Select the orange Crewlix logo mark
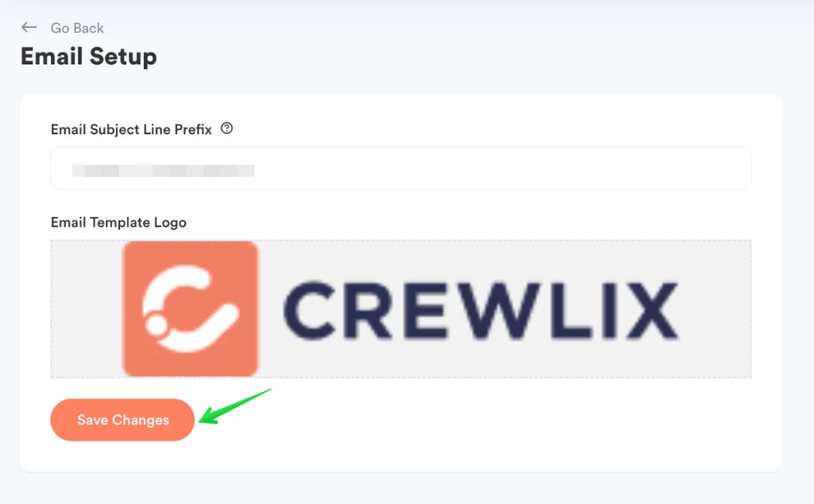 (x=190, y=308)
